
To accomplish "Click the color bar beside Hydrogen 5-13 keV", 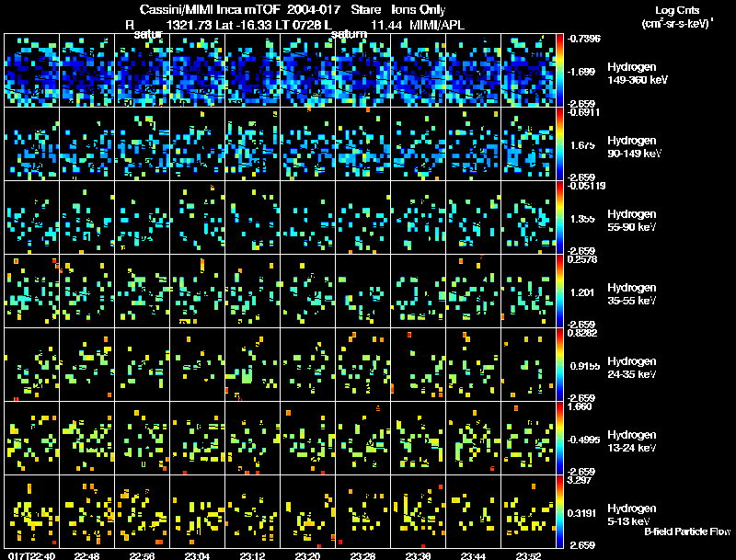I will 559,511.
